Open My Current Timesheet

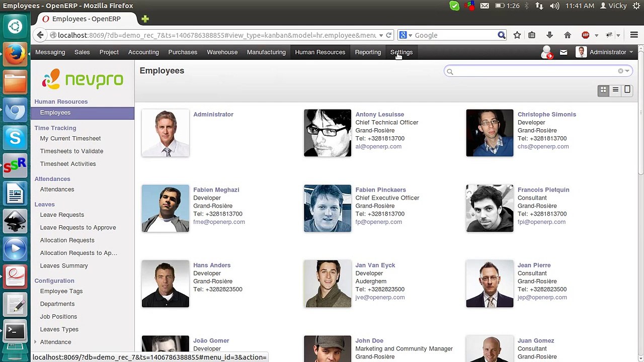(x=70, y=138)
